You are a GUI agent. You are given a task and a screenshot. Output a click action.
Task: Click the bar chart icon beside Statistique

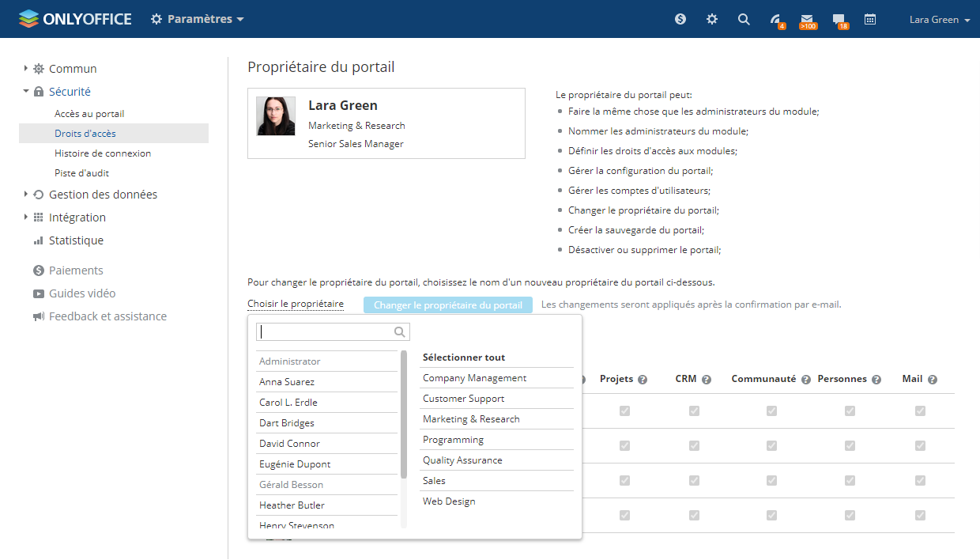point(39,240)
